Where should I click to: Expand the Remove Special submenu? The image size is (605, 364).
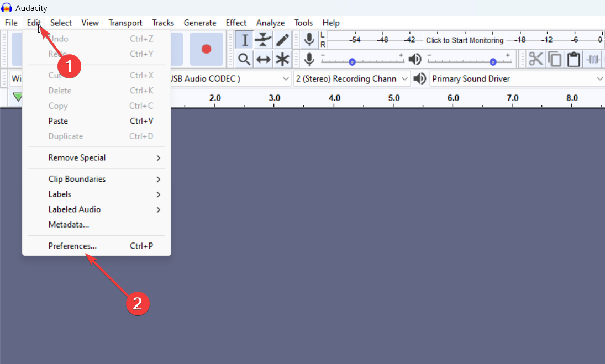pyautogui.click(x=97, y=158)
